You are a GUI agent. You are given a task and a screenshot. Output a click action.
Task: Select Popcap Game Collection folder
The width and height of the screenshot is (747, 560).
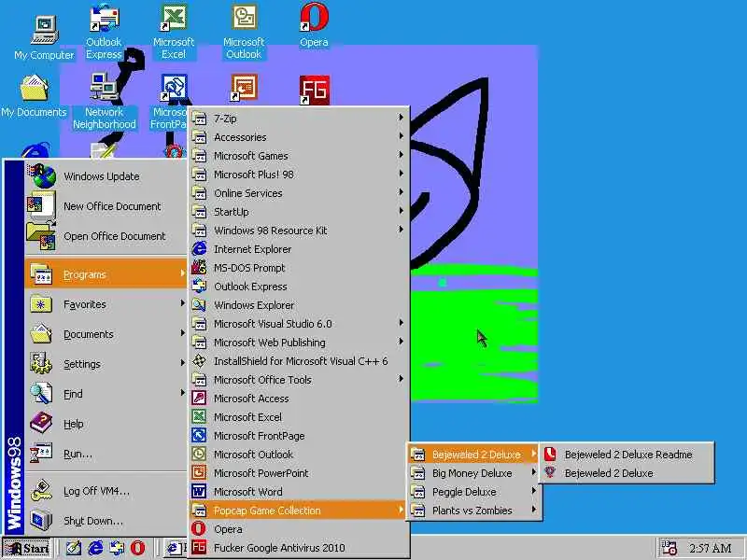tap(298, 511)
